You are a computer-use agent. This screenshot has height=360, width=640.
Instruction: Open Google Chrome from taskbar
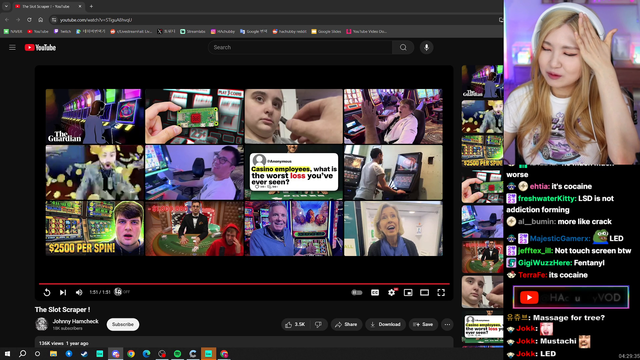[x=131, y=353]
